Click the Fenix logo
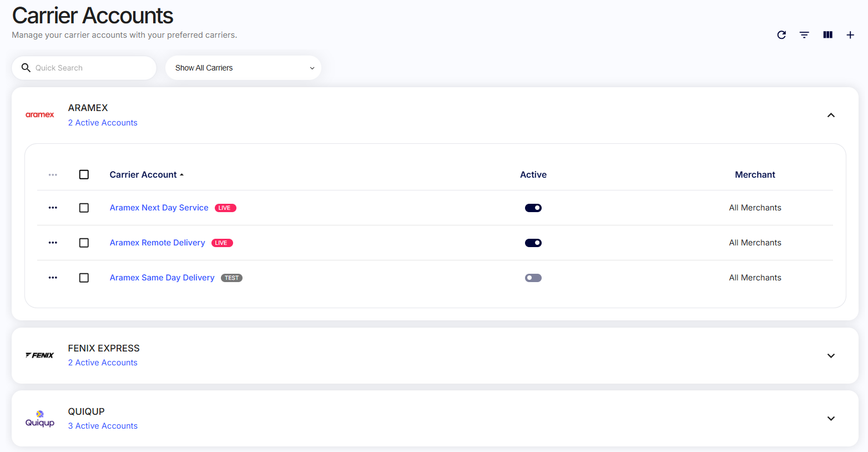 (40, 355)
